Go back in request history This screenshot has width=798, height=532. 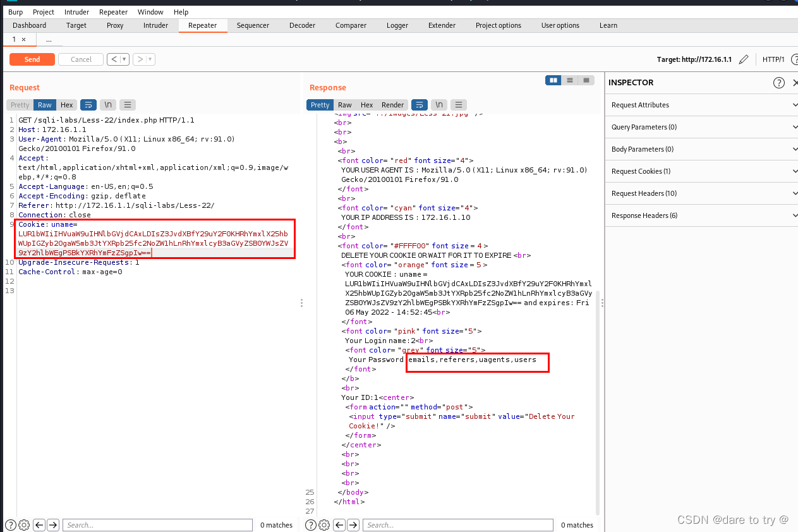[114, 59]
